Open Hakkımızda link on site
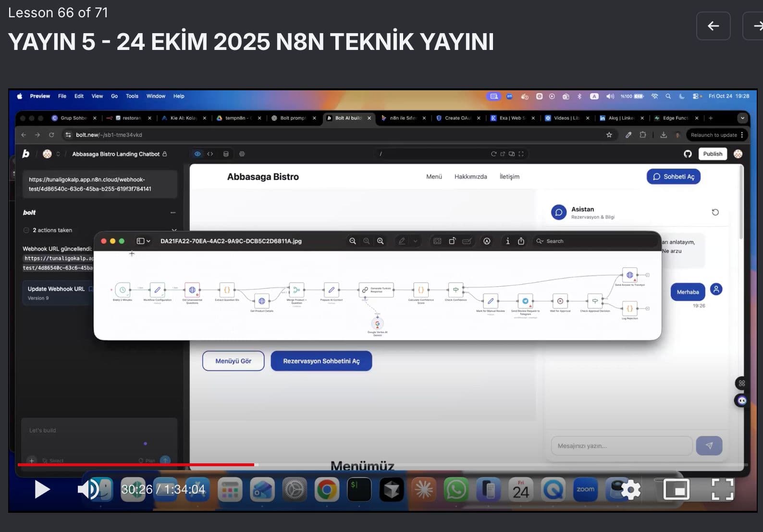763x532 pixels. (471, 177)
